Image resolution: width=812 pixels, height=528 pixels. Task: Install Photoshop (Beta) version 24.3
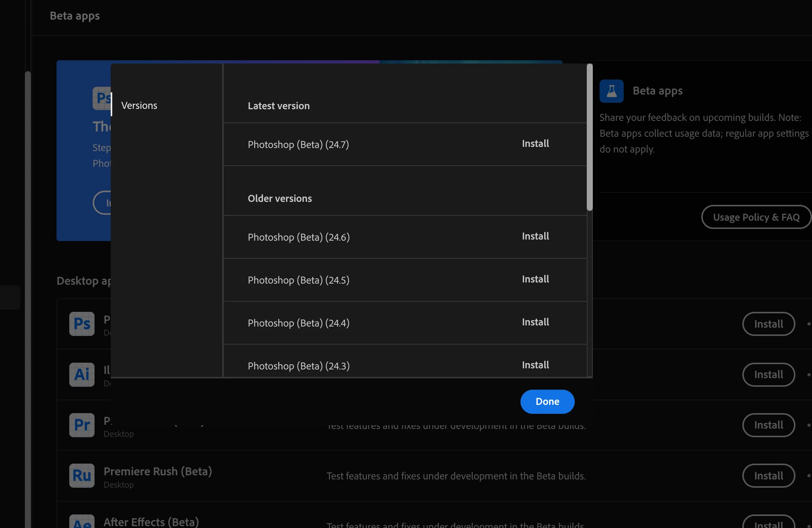(x=535, y=365)
